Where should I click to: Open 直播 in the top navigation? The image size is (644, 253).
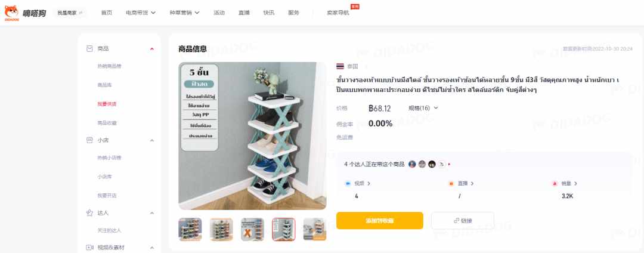click(x=244, y=13)
